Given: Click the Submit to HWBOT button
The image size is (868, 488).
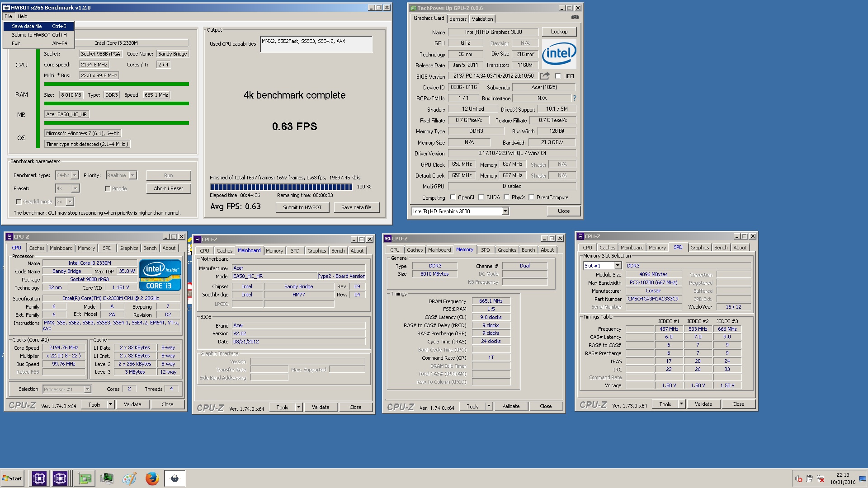Looking at the screenshot, I should pyautogui.click(x=302, y=207).
